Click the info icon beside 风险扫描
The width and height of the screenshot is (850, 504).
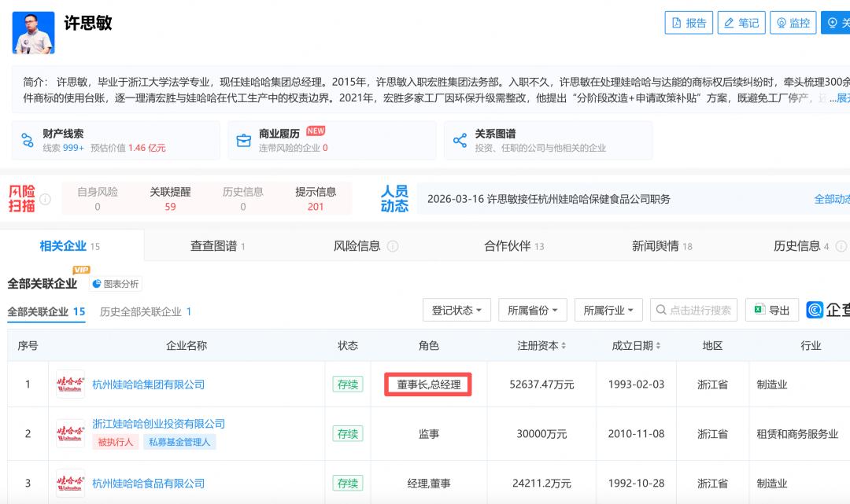46,199
